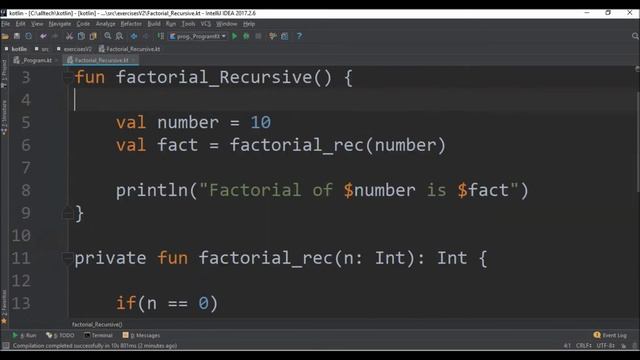Click line number 13 in the gutter
The width and height of the screenshot is (640, 360).
tap(21, 303)
